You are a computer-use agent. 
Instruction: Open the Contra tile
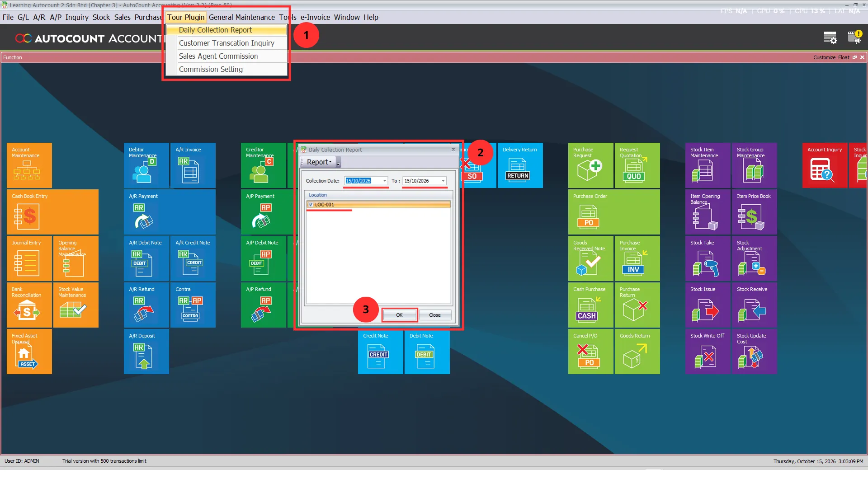pyautogui.click(x=193, y=305)
